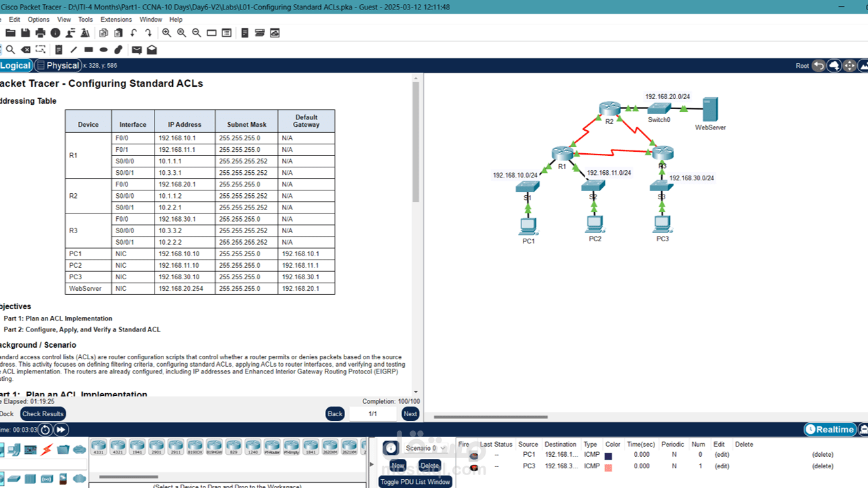Go Back in the instructions
Viewport: 868px width, 488px height.
335,413
